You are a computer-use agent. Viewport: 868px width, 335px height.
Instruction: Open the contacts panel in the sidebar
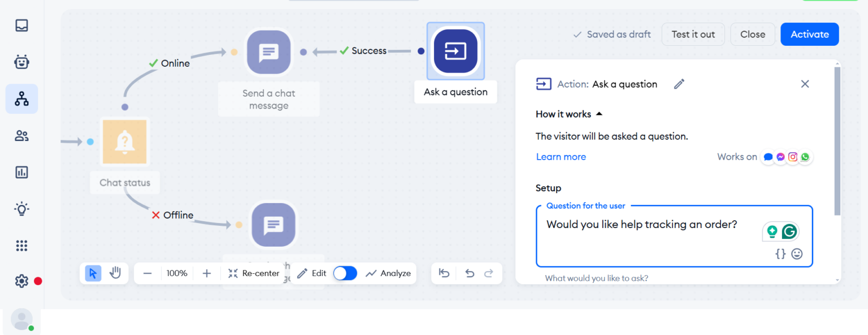[21, 135]
